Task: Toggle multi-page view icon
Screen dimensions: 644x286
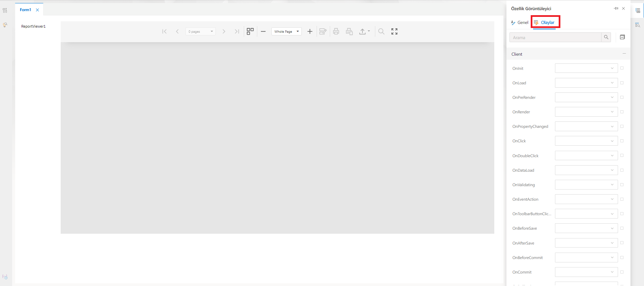Action: [x=250, y=31]
